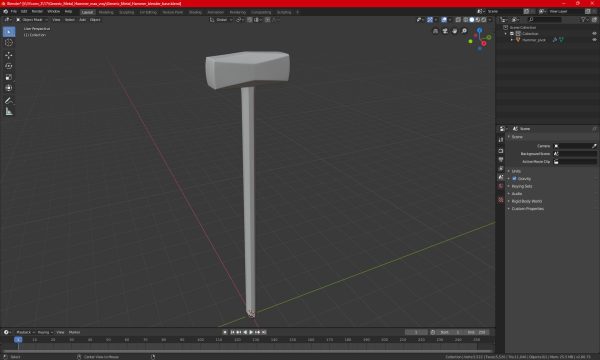This screenshot has height=360, width=600.
Task: Click the blue Z axis on navigation gizmo
Action: pos(479,30)
